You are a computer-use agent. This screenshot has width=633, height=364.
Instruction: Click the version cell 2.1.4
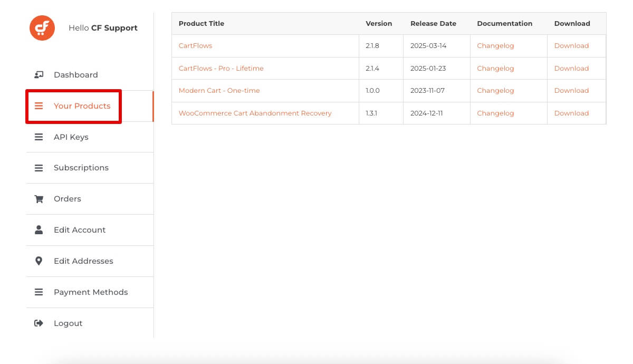click(x=372, y=69)
